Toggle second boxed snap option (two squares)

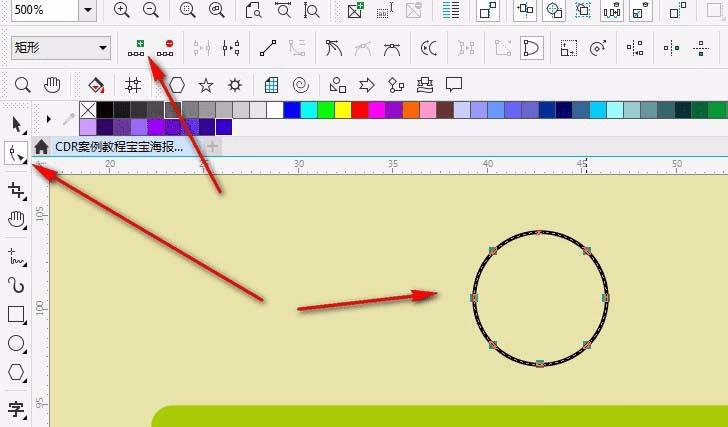[525, 10]
